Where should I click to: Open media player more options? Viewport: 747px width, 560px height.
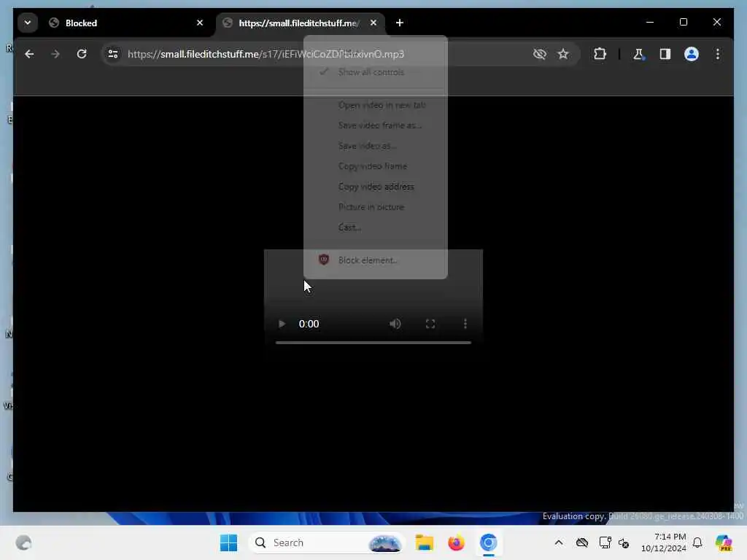coord(465,324)
